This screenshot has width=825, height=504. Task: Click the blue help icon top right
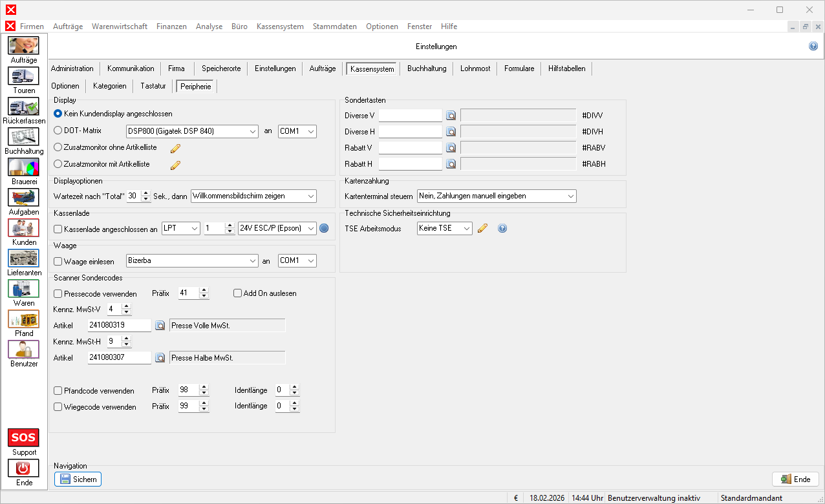(x=813, y=47)
